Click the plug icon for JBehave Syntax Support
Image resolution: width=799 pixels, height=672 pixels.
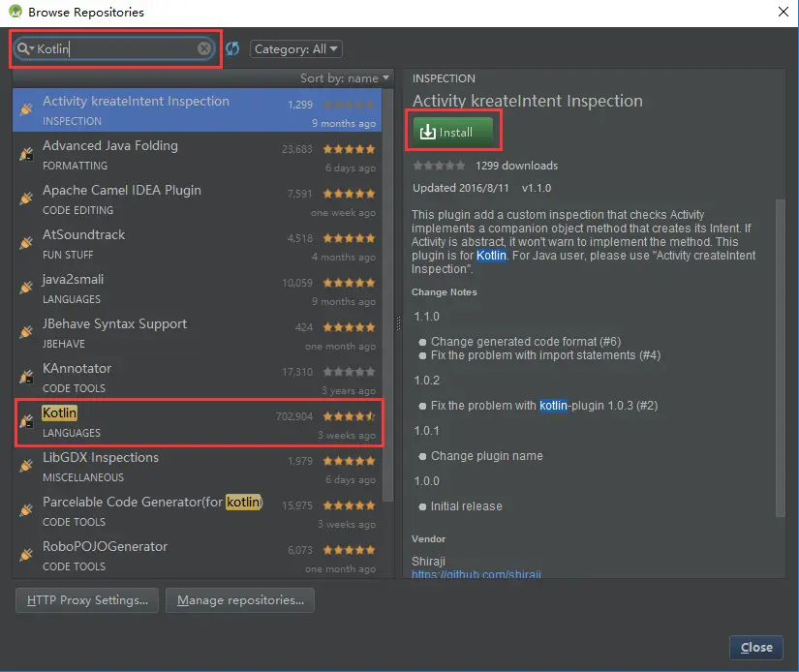click(26, 332)
